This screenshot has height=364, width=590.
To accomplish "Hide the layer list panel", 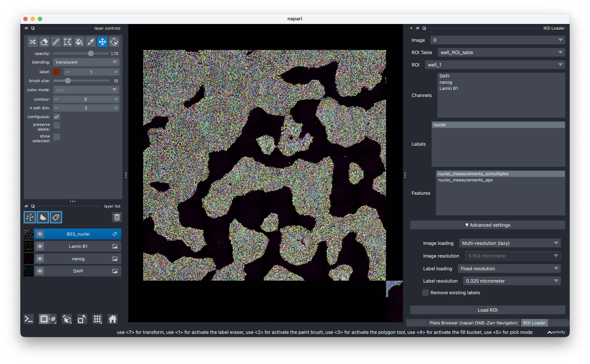I will 27,206.
